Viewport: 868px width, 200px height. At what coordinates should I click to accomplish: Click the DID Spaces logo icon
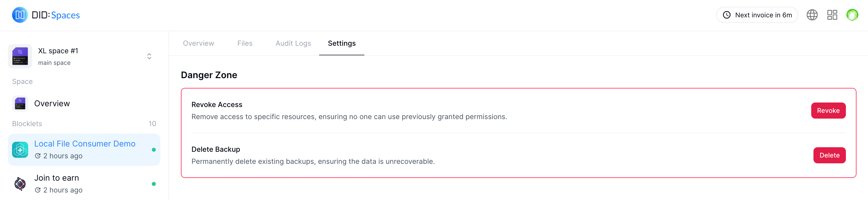click(x=20, y=15)
